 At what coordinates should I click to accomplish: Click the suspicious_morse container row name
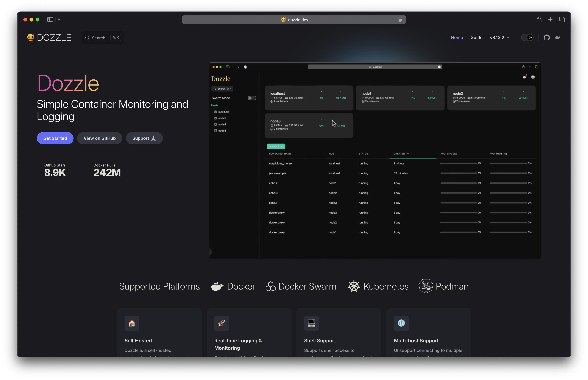tap(280, 163)
